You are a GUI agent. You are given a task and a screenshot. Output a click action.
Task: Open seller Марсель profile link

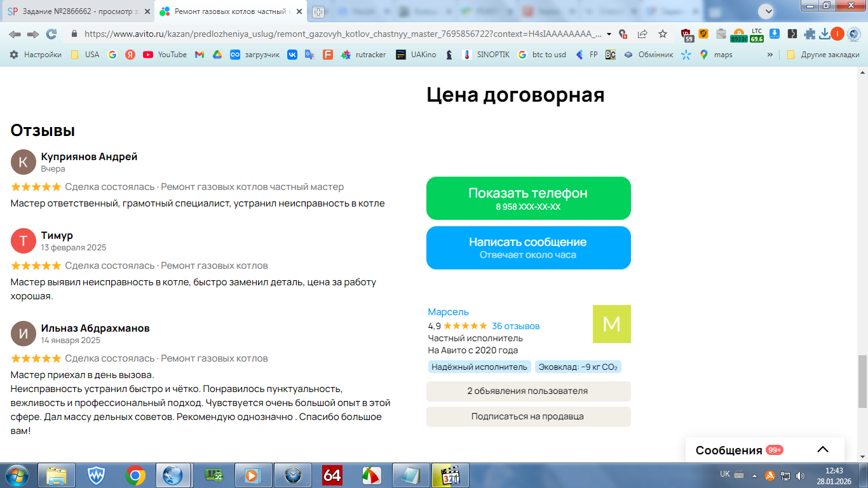(x=449, y=312)
